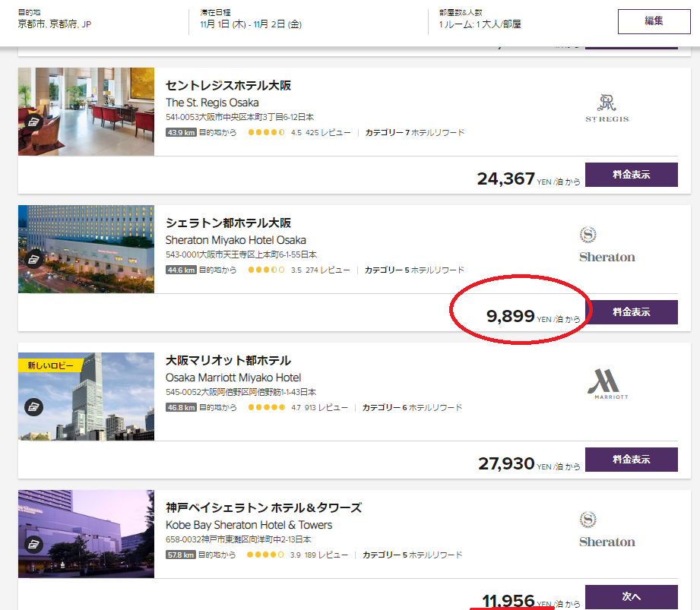This screenshot has height=610, width=700.
Task: Click the 43.9 km distance badge
Action: (x=181, y=132)
